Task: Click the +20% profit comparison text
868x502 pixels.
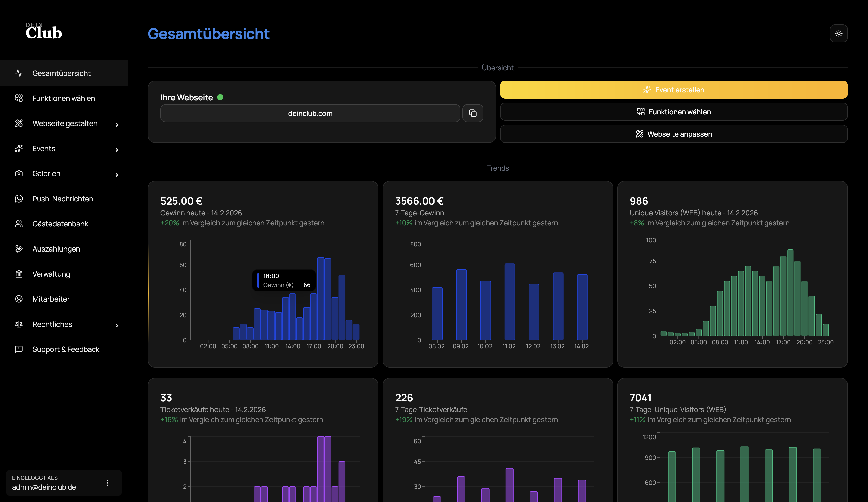Action: tap(242, 223)
